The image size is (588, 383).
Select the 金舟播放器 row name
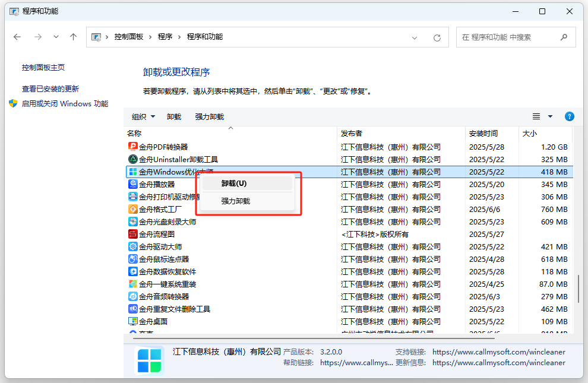tap(157, 185)
